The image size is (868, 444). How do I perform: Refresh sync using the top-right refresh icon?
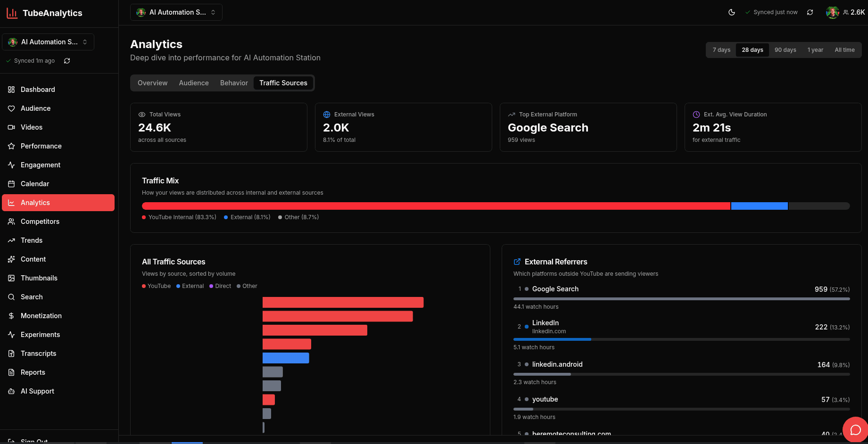tap(810, 13)
